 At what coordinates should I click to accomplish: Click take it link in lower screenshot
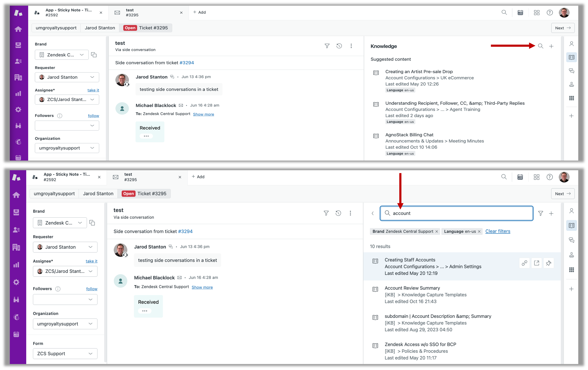[x=91, y=261]
